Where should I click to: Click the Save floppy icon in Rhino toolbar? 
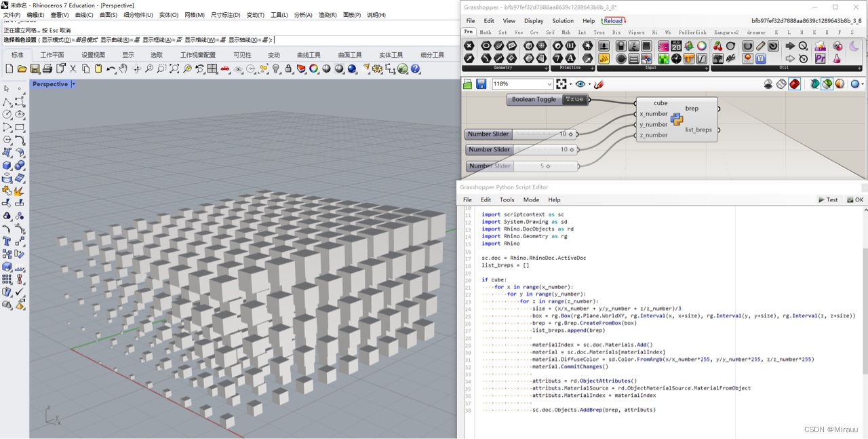click(x=35, y=69)
